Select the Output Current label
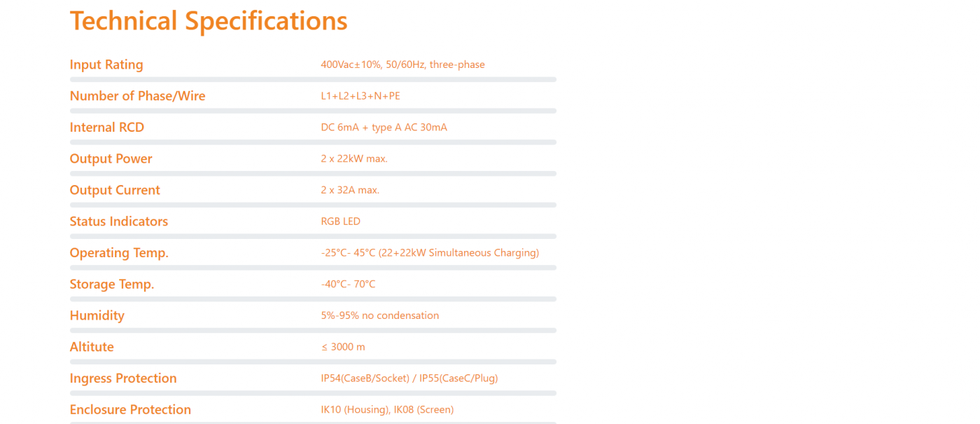The height and width of the screenshot is (424, 980). coord(115,191)
